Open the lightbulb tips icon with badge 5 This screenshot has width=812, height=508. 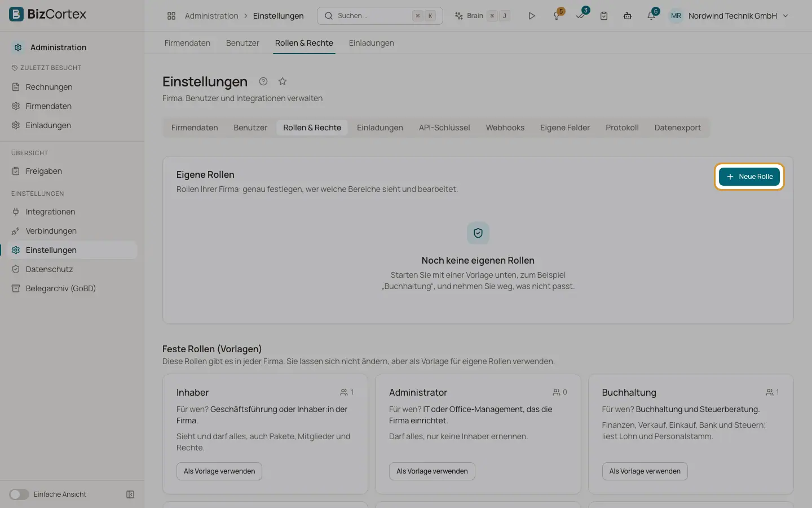pyautogui.click(x=557, y=16)
